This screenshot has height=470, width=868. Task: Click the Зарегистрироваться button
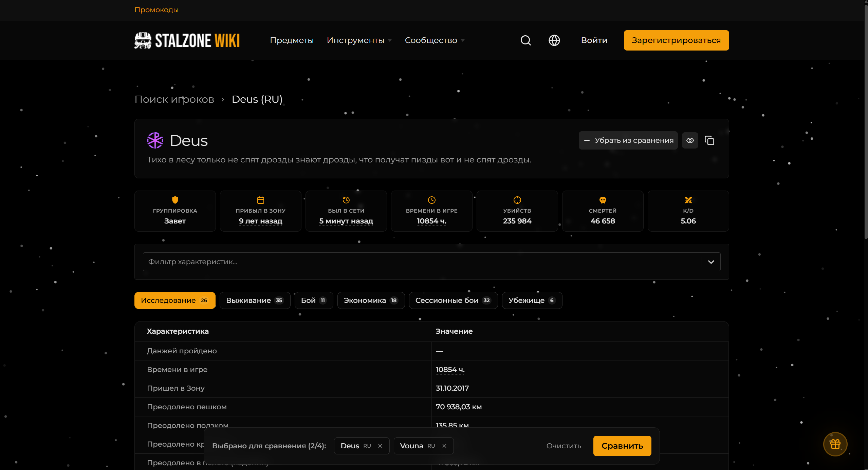tap(676, 40)
